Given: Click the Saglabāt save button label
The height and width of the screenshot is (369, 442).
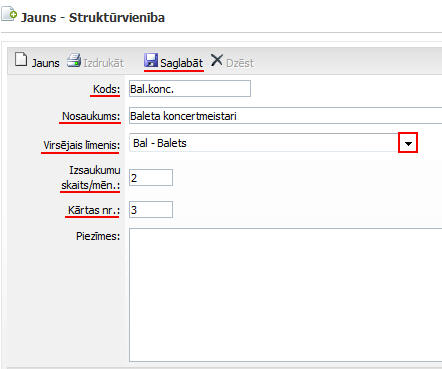Looking at the screenshot, I should (181, 63).
